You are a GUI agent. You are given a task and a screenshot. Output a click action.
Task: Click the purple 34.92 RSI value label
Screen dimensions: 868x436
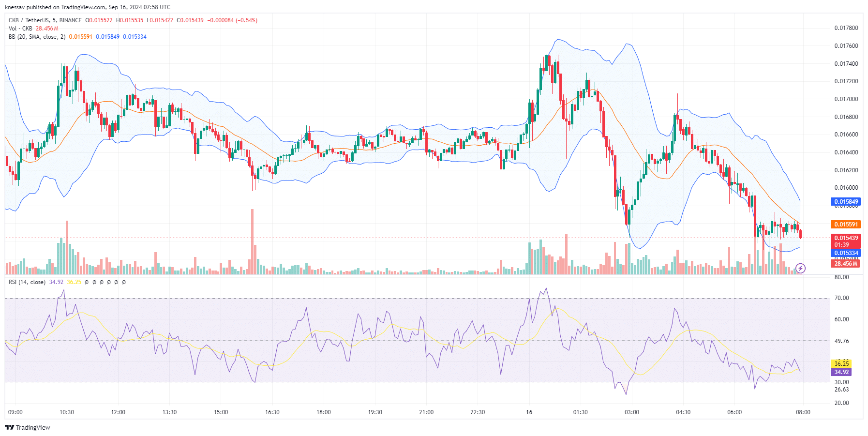pyautogui.click(x=841, y=372)
